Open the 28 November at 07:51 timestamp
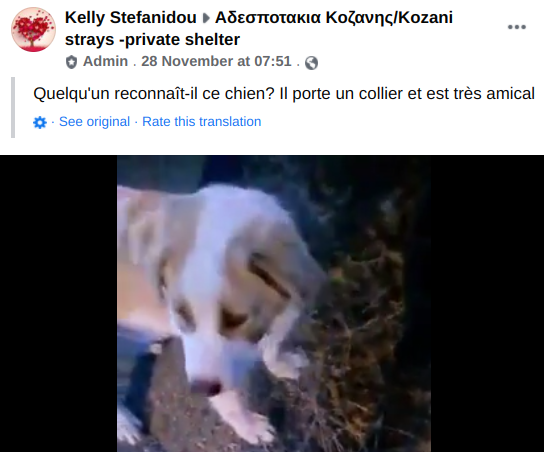The image size is (544, 452). (x=216, y=61)
